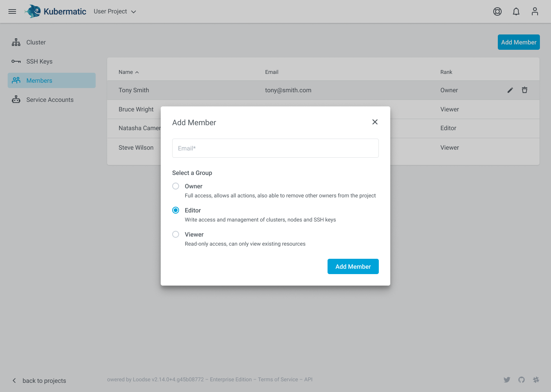Open the Cluster section in the sidebar

[36, 42]
